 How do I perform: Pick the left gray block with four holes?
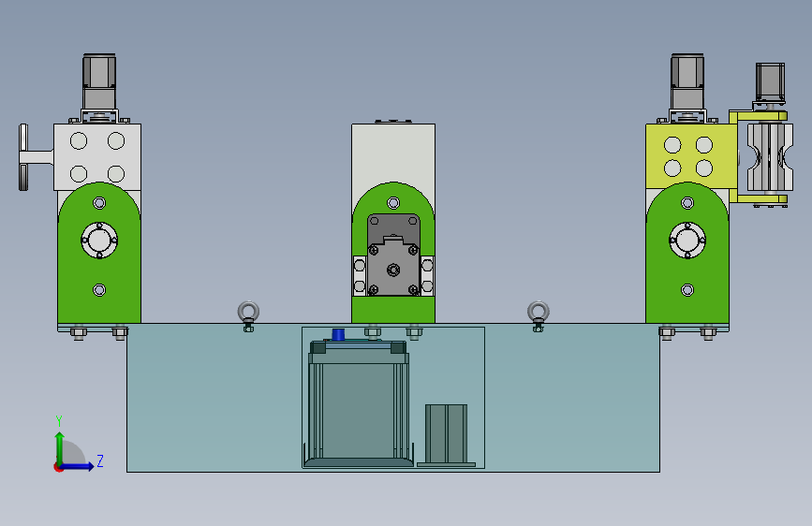point(97,155)
